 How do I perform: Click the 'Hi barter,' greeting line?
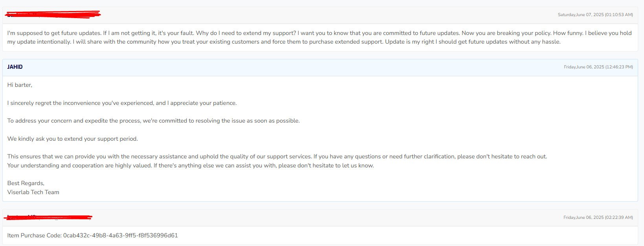20,85
